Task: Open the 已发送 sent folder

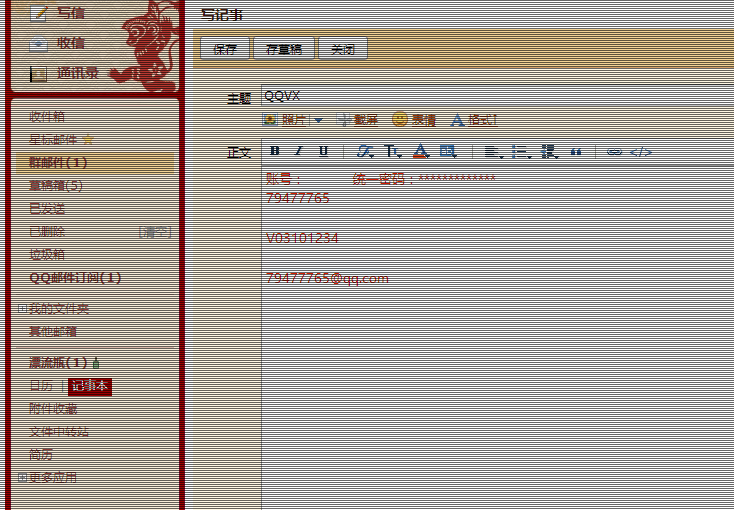Action: pos(47,209)
